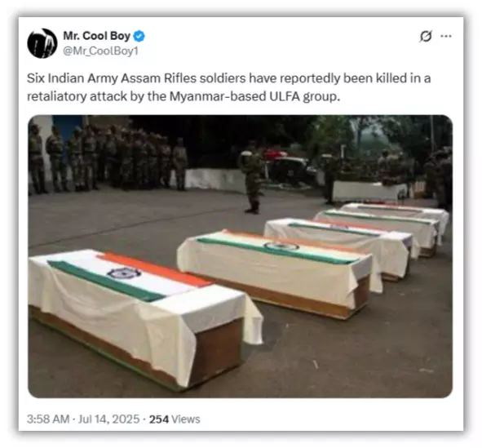This screenshot has width=482, height=448.
Task: Open the Mr. Cool Boy profile avatar
Action: (x=42, y=43)
